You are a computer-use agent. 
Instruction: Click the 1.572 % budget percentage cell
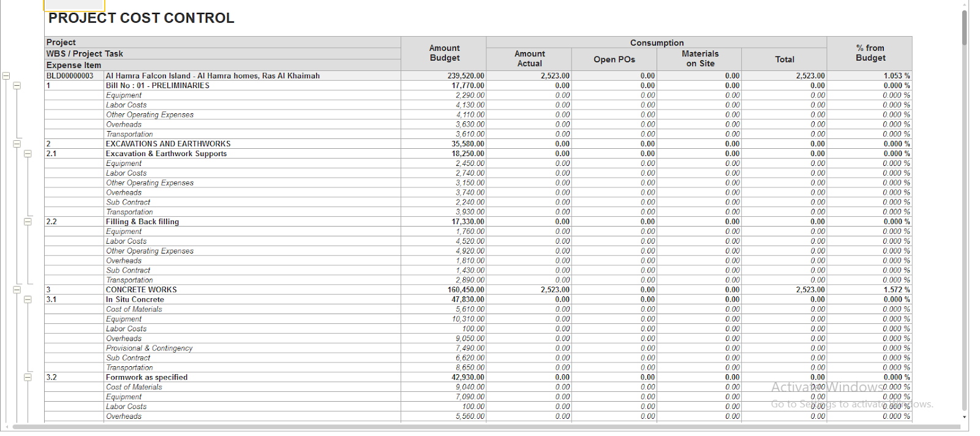click(x=897, y=290)
